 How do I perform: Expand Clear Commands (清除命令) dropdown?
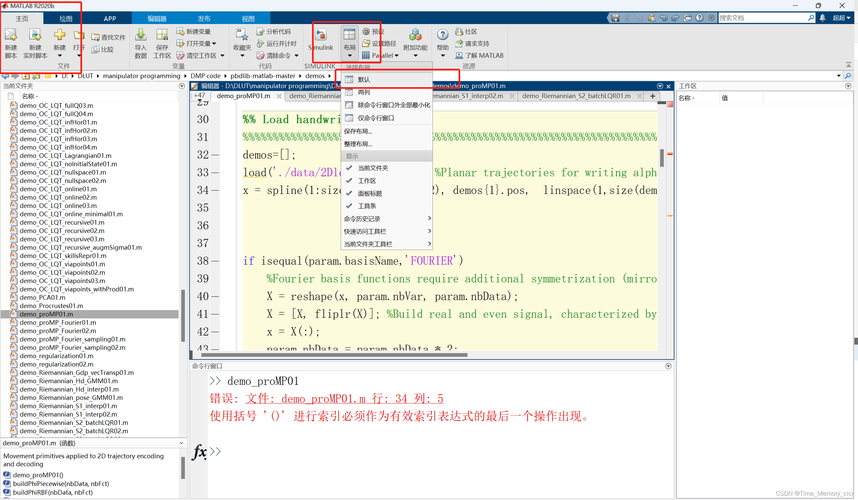coord(296,55)
